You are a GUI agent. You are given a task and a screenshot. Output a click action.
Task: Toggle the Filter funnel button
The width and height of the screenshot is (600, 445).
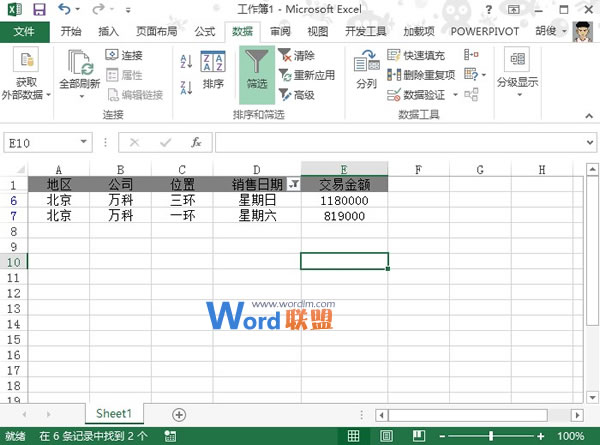(257, 75)
